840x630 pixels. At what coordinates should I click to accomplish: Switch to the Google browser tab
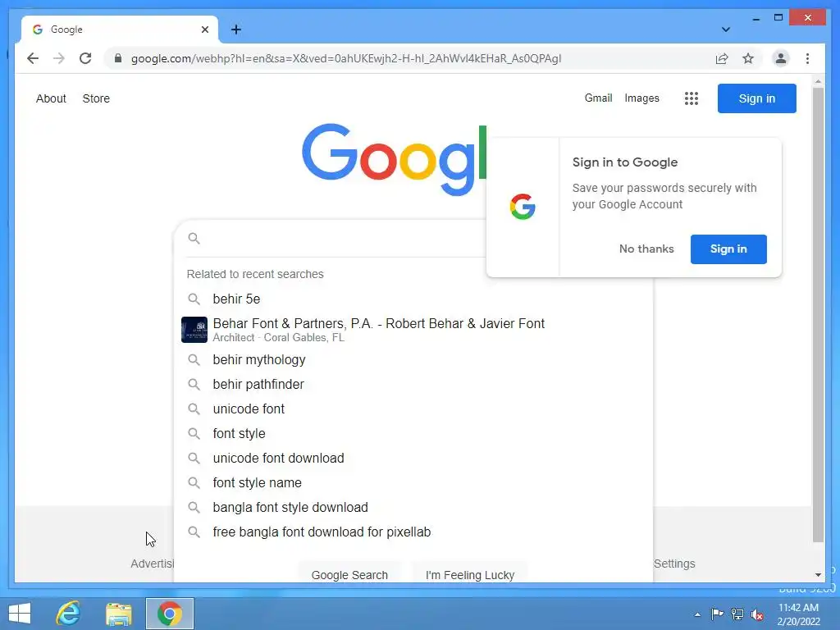point(120,30)
